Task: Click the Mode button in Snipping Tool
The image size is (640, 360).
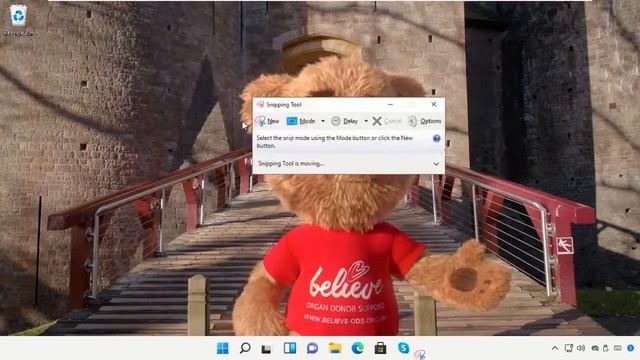Action: point(301,121)
